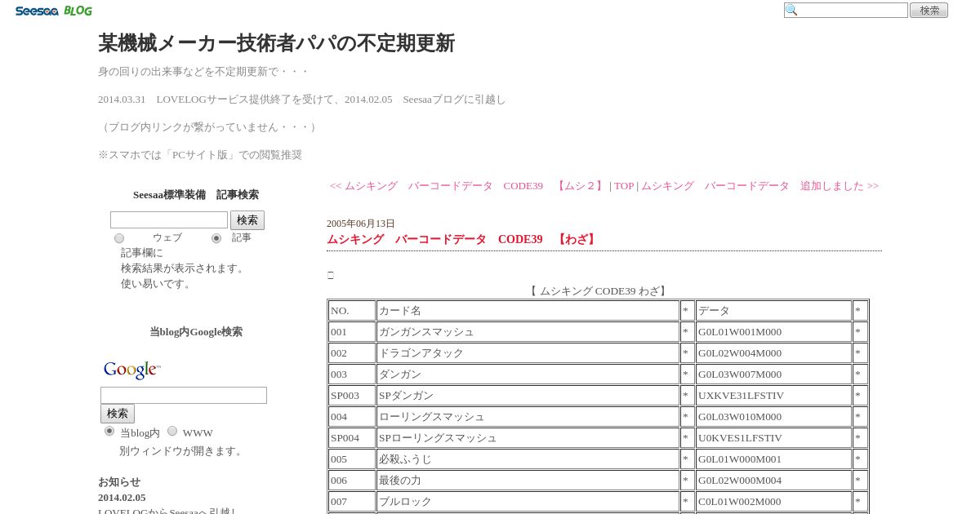This screenshot has width=980, height=514.
Task: Click the NO. header cell
Action: coord(352,311)
